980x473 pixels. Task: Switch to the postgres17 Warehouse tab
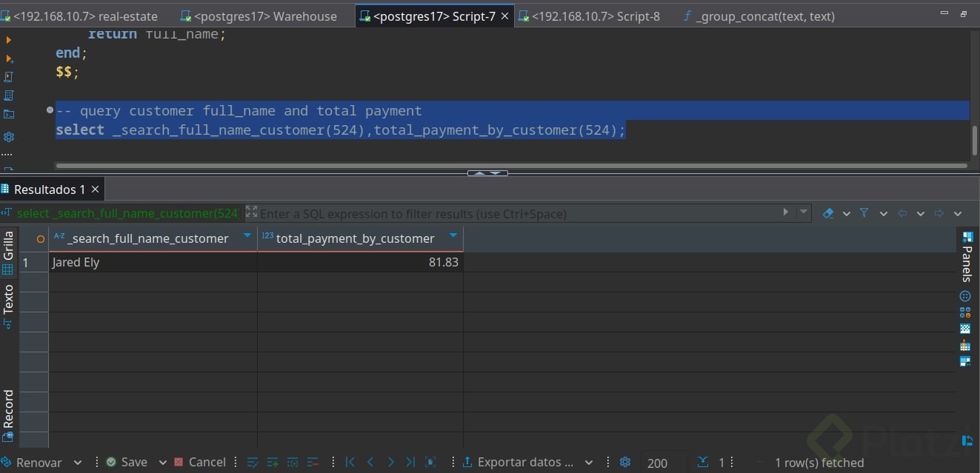[259, 16]
